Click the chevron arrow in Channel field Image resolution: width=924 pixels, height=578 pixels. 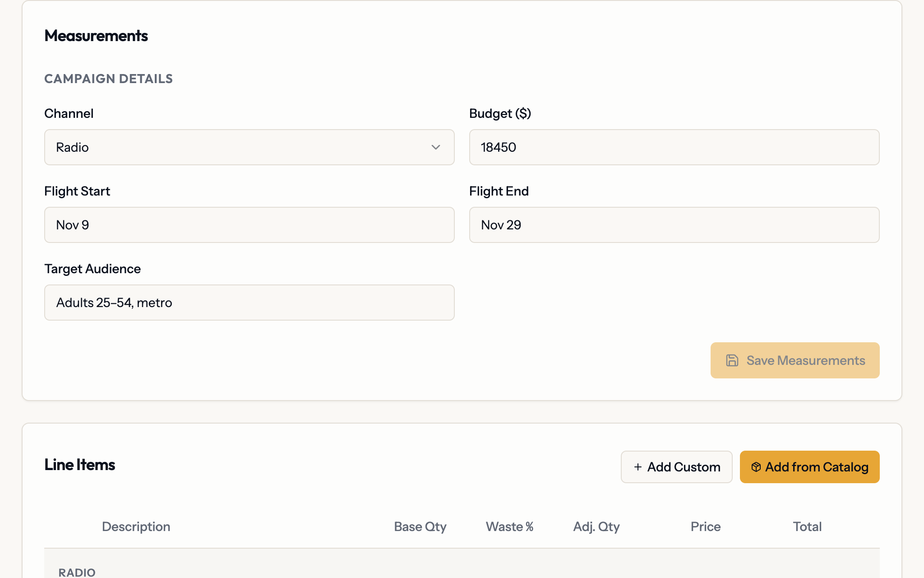coord(435,147)
